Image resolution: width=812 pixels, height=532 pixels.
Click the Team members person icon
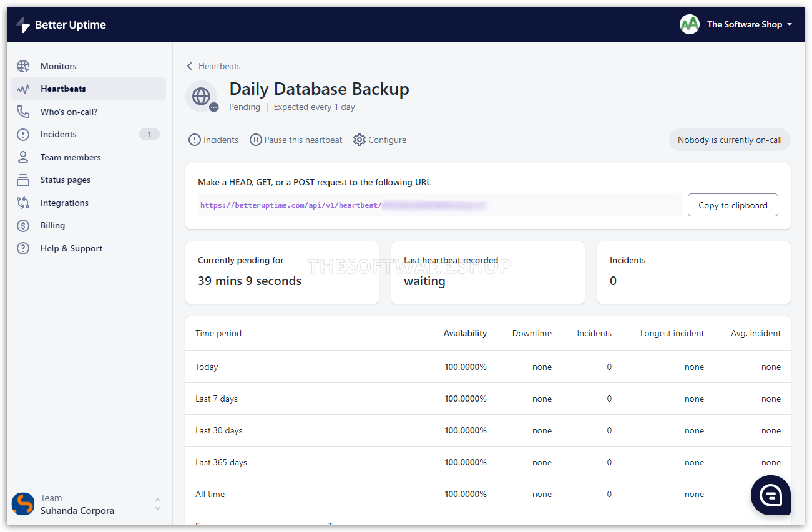23,157
